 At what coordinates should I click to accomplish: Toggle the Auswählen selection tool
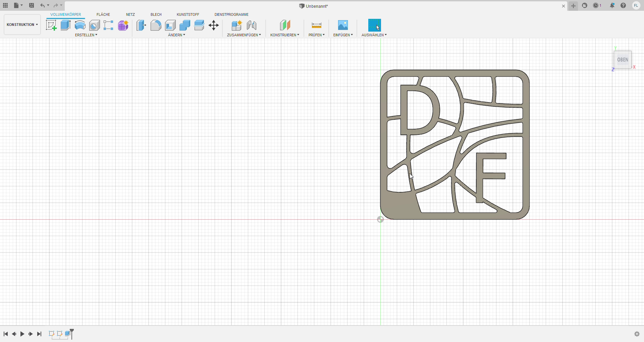coord(374,25)
